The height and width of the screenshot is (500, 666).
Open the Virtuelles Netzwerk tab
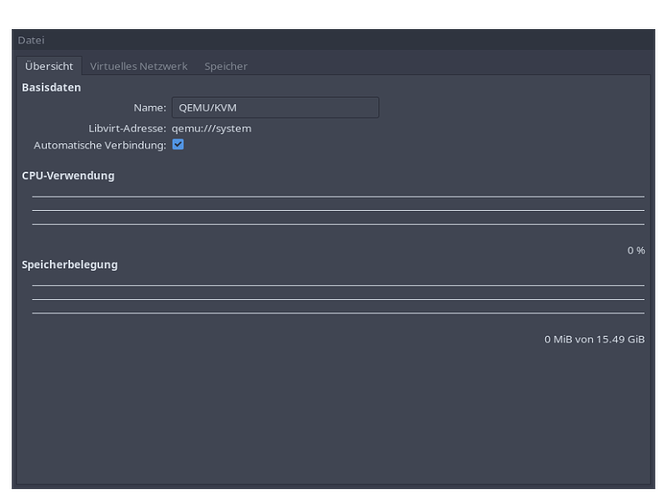[138, 66]
